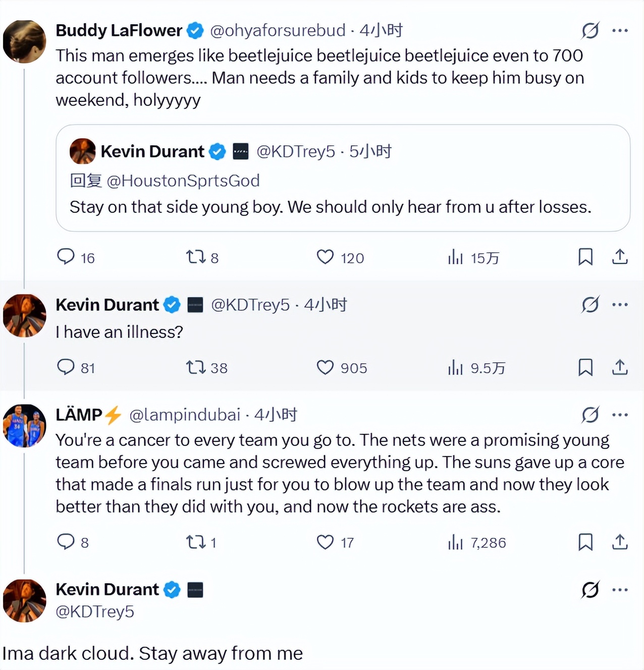This screenshot has height=670, width=644.
Task: View analytics on Buddy LaFlower's tweet
Action: (455, 257)
